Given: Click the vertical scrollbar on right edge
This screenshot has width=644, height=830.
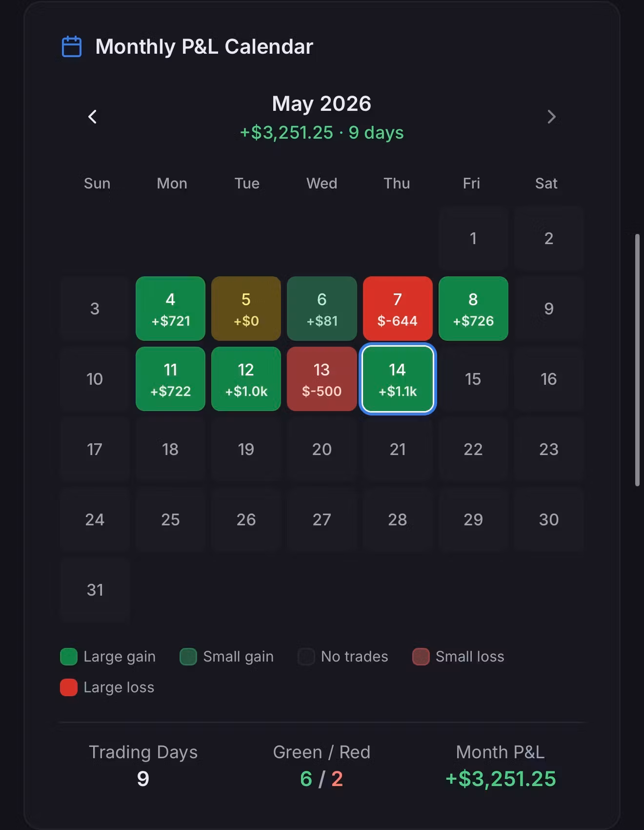Looking at the screenshot, I should click(x=637, y=360).
